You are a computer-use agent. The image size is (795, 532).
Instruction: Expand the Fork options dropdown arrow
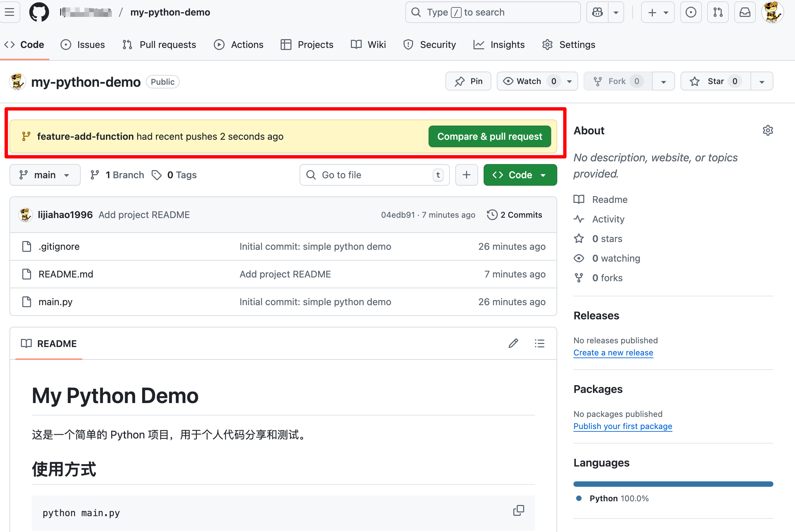(663, 81)
